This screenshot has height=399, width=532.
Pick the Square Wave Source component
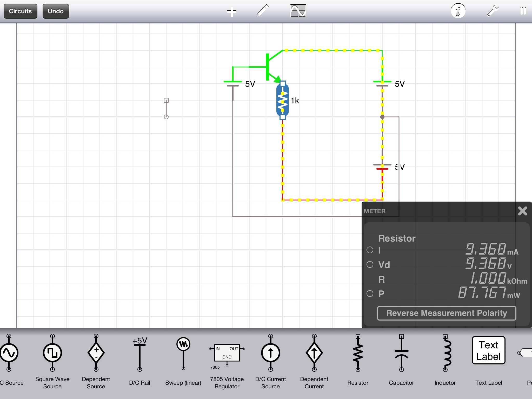(52, 353)
